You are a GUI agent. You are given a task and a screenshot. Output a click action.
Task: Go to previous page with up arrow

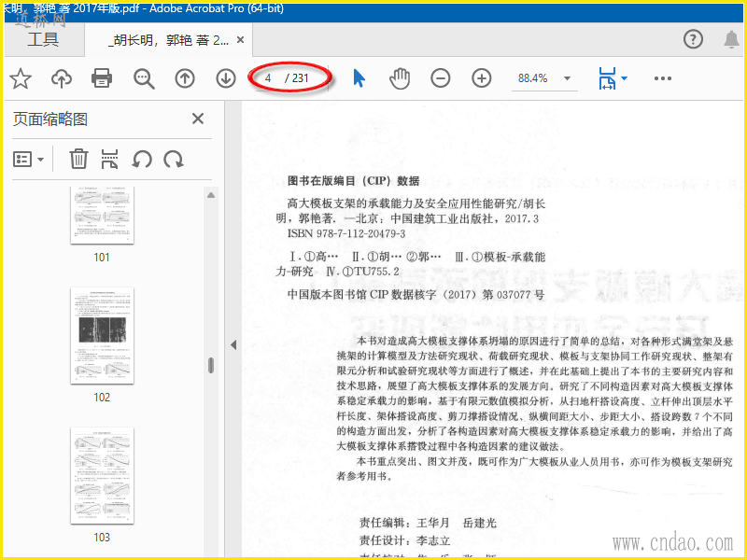coord(185,78)
